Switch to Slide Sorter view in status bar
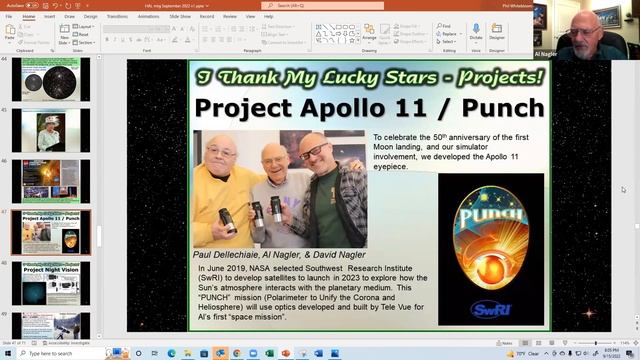 (538, 343)
